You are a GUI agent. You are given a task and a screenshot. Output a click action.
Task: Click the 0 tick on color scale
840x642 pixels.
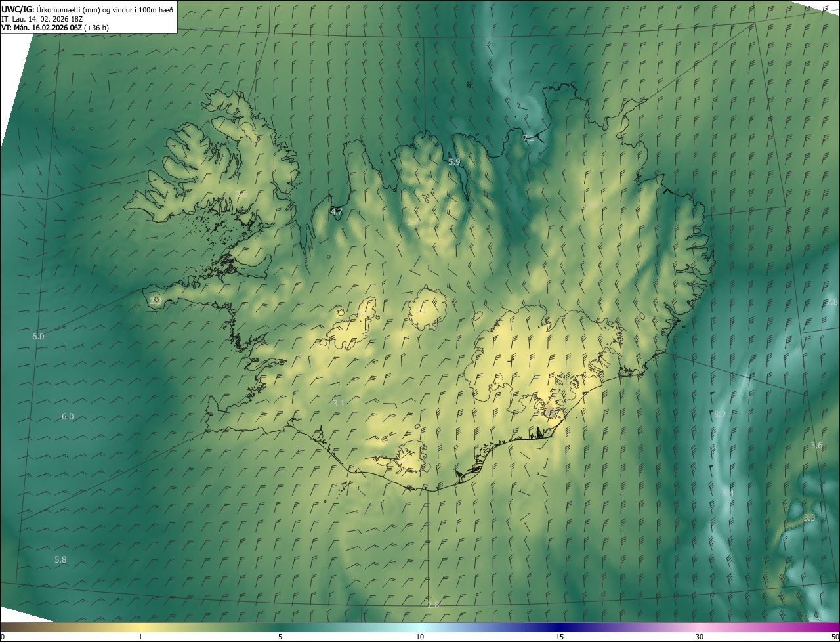tap(3, 637)
